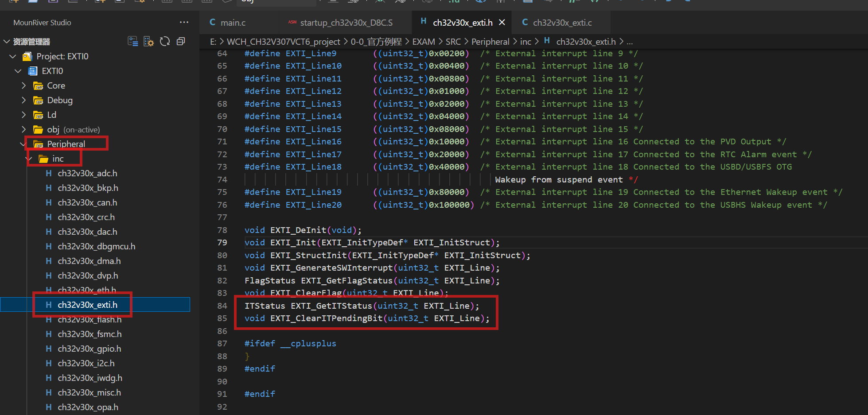This screenshot has width=868, height=415.
Task: Click the yellow folder icon of Project: EXTI0
Action: pos(27,56)
